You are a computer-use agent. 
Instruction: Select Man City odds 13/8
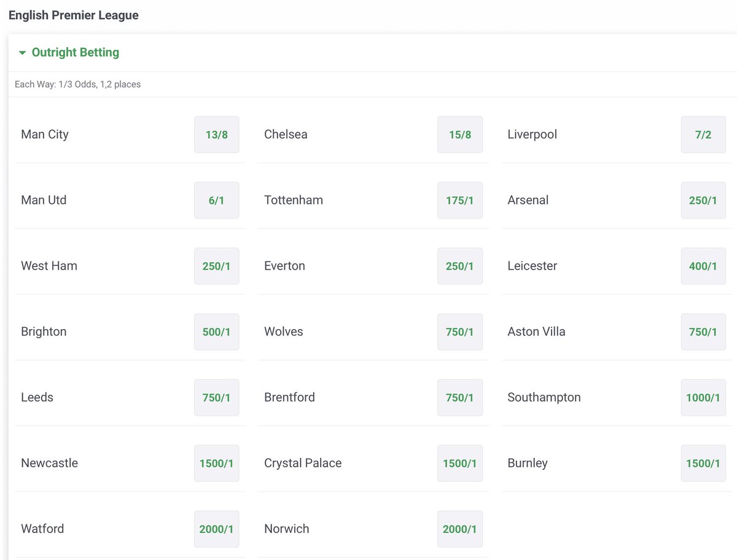[x=216, y=134]
